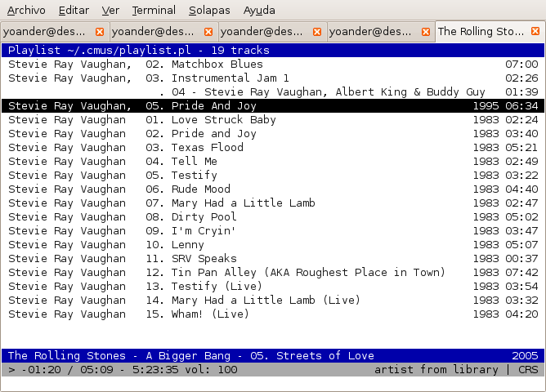
Task: Select 14. Mary Had a Little Lamb (Live)
Action: point(273,301)
